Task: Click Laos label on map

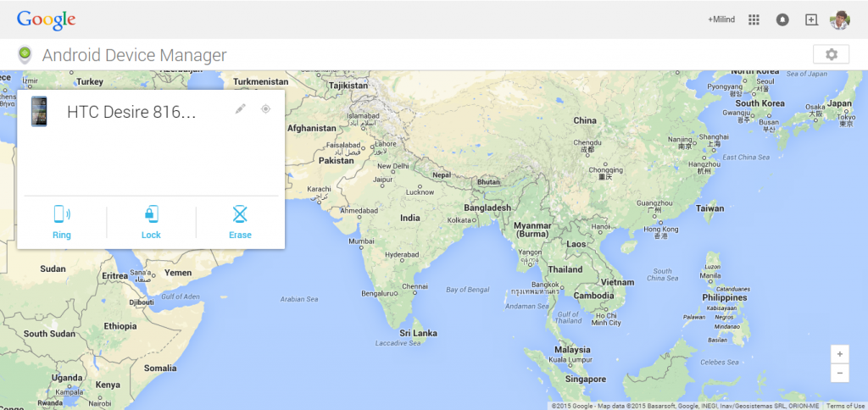Action: (576, 244)
